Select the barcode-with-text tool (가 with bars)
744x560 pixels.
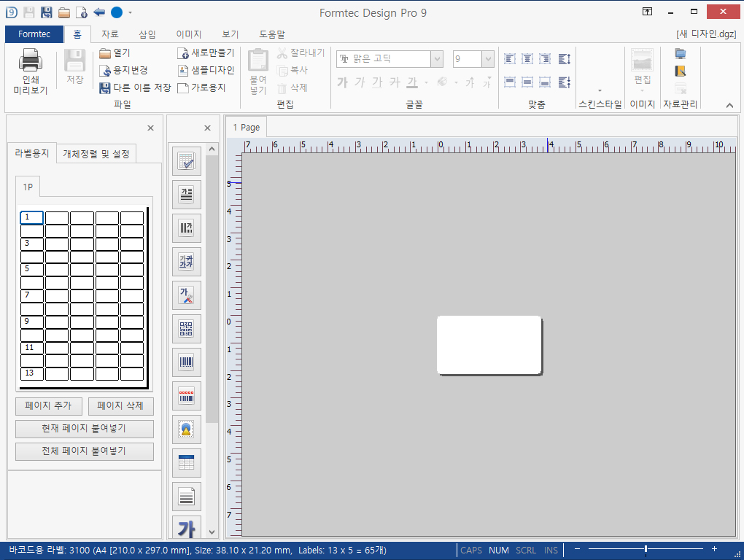[x=187, y=228]
